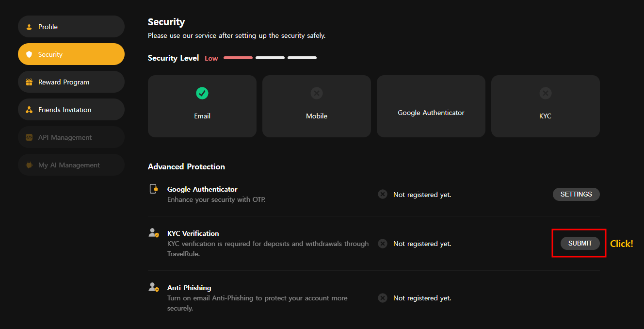
Task: Click 'Not registered yet.' in Anti-Phishing row
Action: tap(422, 298)
